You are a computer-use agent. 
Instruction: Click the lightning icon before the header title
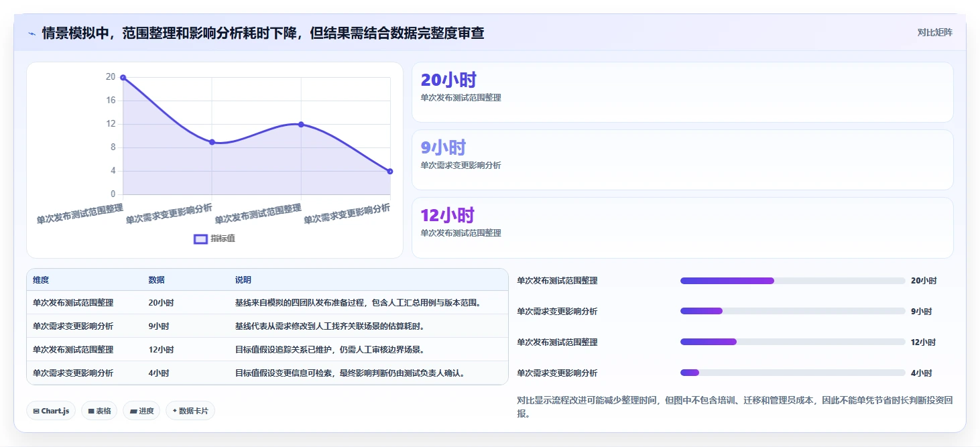pos(32,33)
